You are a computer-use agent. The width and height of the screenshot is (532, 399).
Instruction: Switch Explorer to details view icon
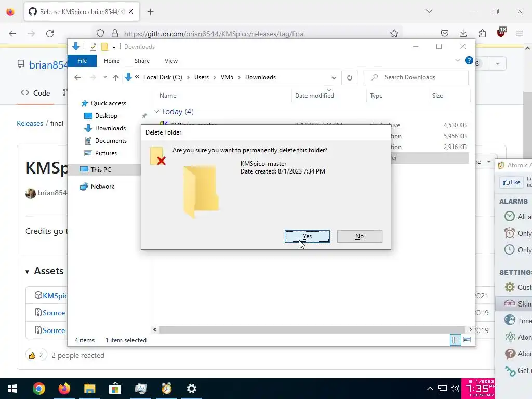click(456, 340)
